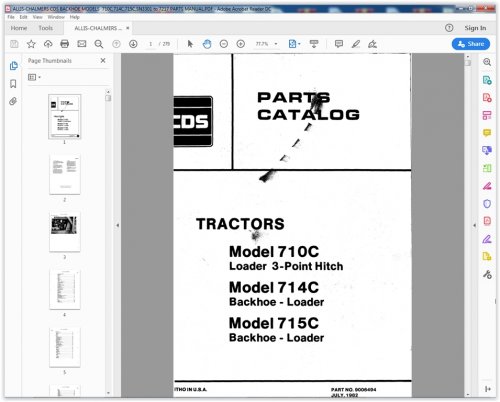Open the Edit menu
The width and height of the screenshot is (500, 402).
23,17
